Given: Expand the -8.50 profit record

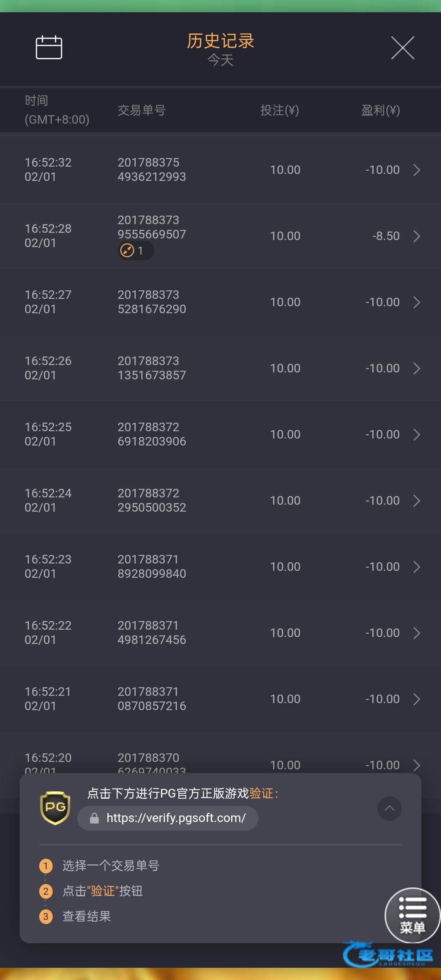Looking at the screenshot, I should (416, 236).
